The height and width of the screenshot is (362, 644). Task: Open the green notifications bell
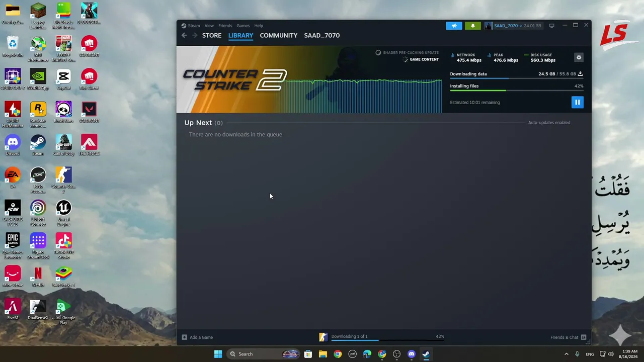pos(472,26)
